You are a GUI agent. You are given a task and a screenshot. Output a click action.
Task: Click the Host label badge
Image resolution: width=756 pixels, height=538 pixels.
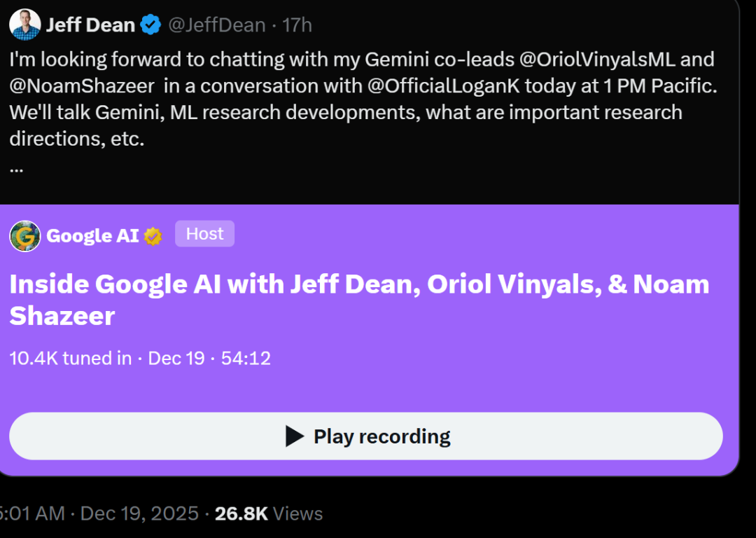[204, 234]
